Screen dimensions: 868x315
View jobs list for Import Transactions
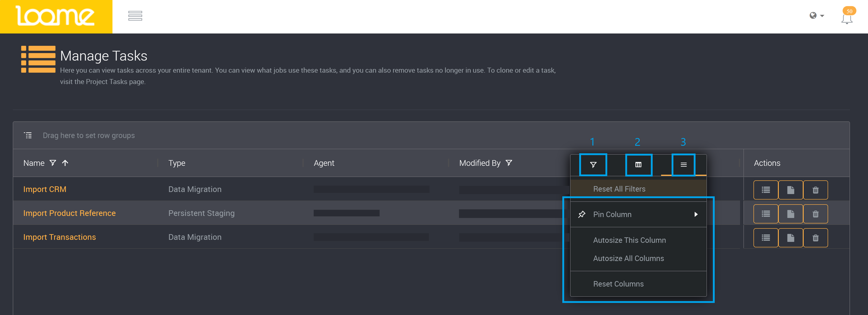[766, 238]
